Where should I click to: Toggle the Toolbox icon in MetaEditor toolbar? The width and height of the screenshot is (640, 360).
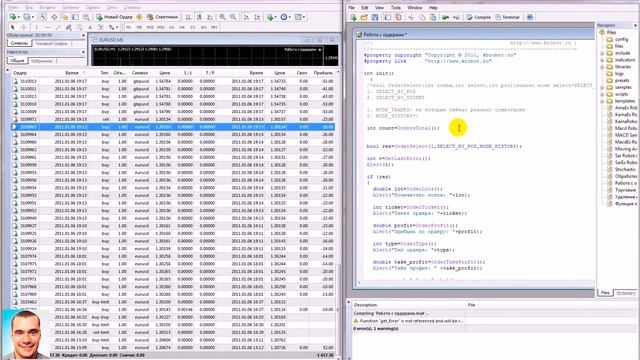coord(398,17)
